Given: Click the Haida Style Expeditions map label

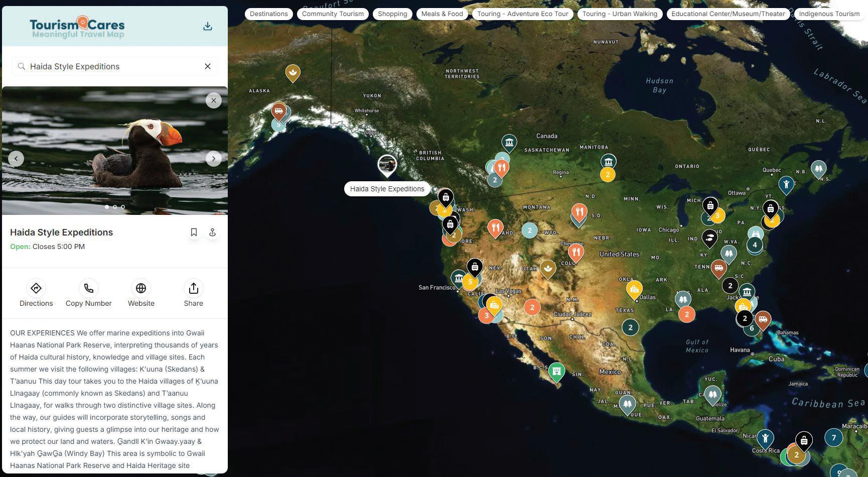Looking at the screenshot, I should click(387, 189).
